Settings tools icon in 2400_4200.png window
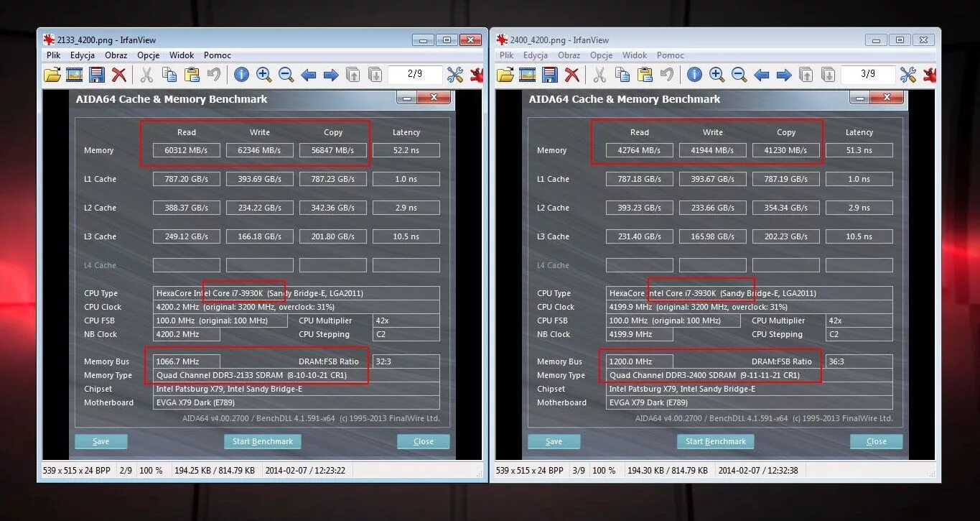Image resolution: width=980 pixels, height=521 pixels. coord(908,75)
